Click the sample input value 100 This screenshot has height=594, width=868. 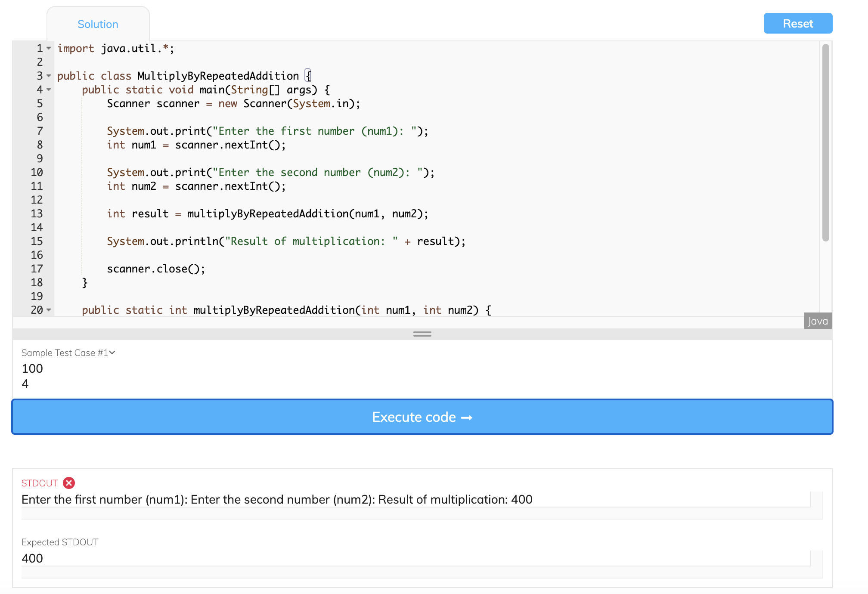pyautogui.click(x=32, y=368)
